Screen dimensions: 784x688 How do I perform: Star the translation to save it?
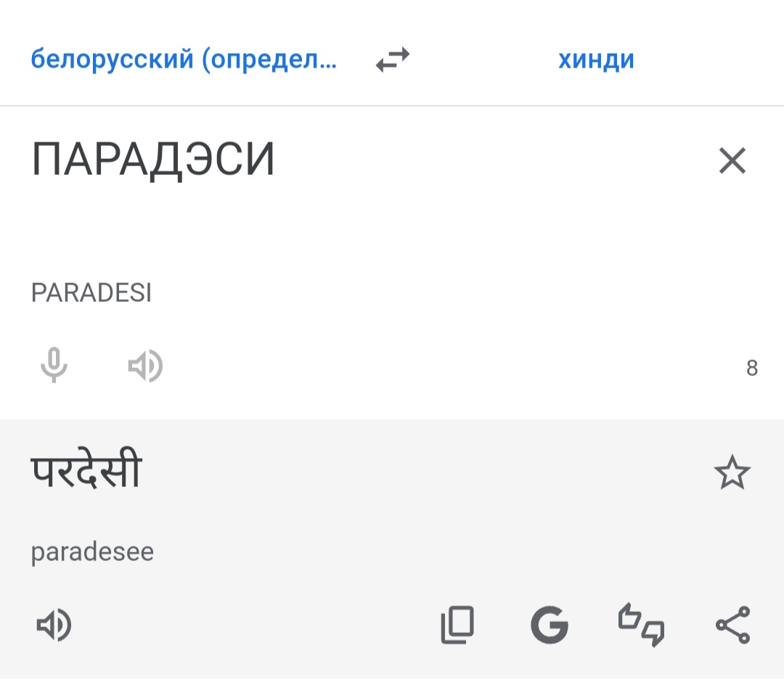tap(732, 473)
